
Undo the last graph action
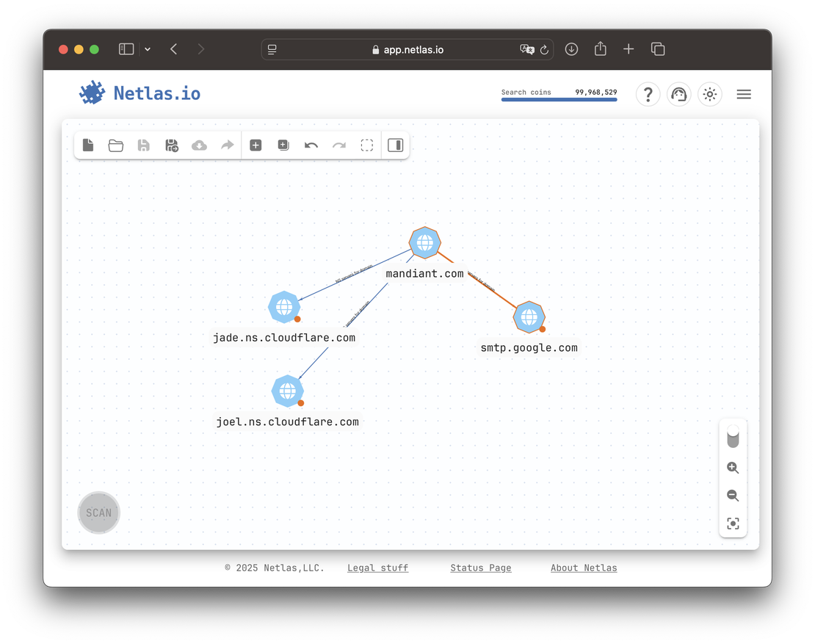[311, 145]
